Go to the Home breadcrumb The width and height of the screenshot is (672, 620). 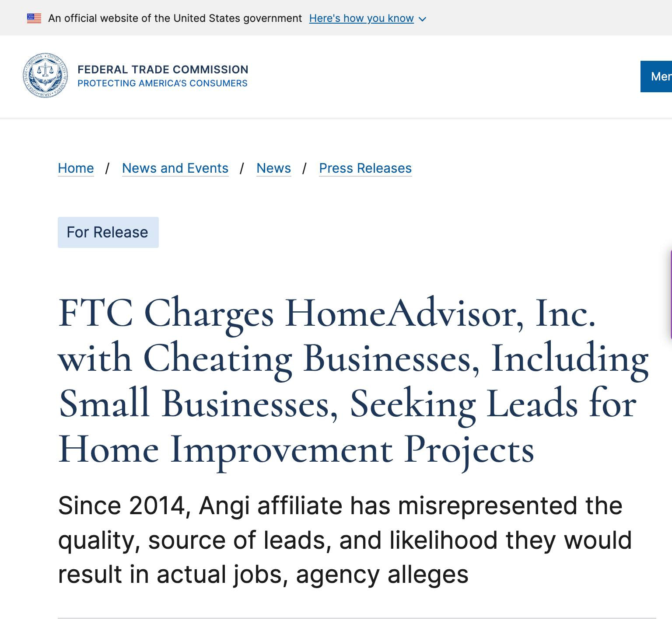click(76, 168)
